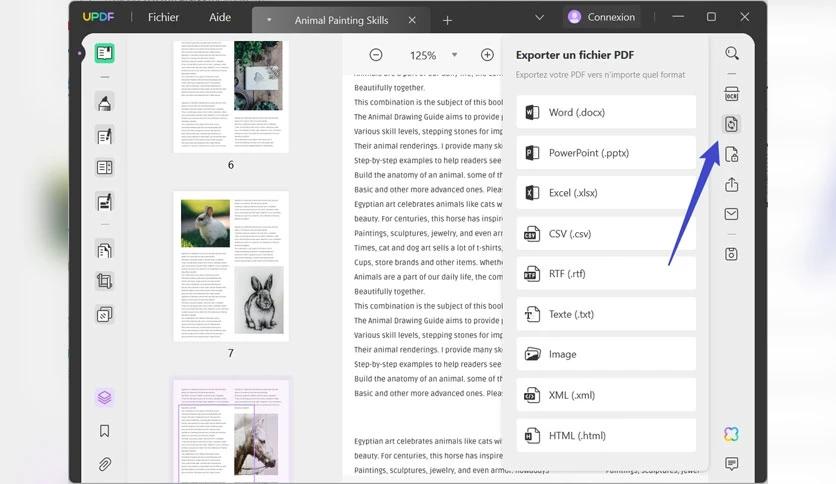Export to RTF (.rtf)
Image resolution: width=836 pixels, height=484 pixels.
(x=606, y=273)
